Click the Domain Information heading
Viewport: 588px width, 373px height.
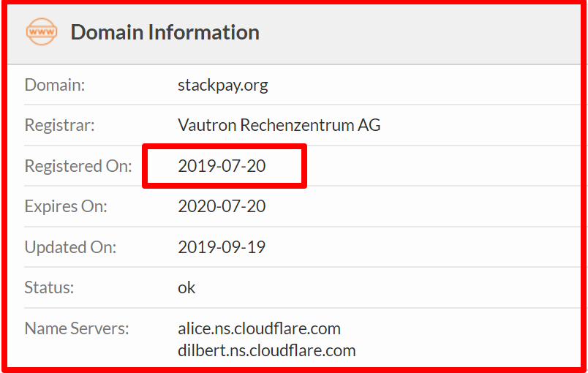(x=165, y=32)
